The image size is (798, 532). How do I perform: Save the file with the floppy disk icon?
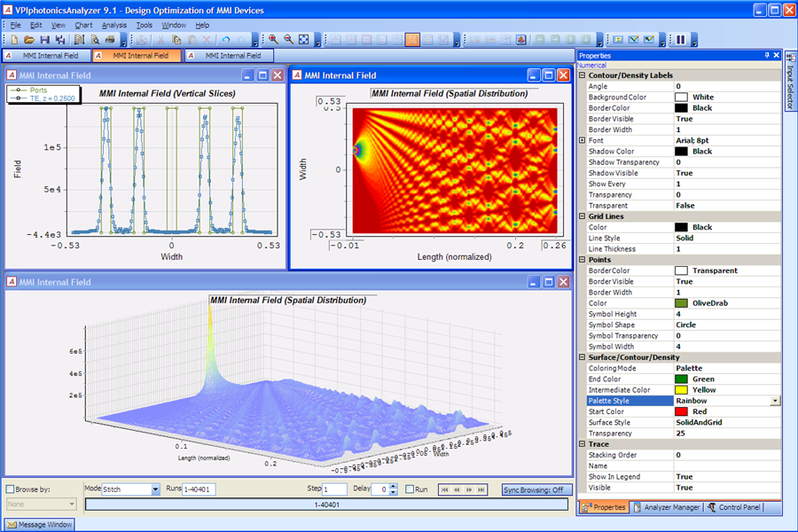tap(45, 40)
